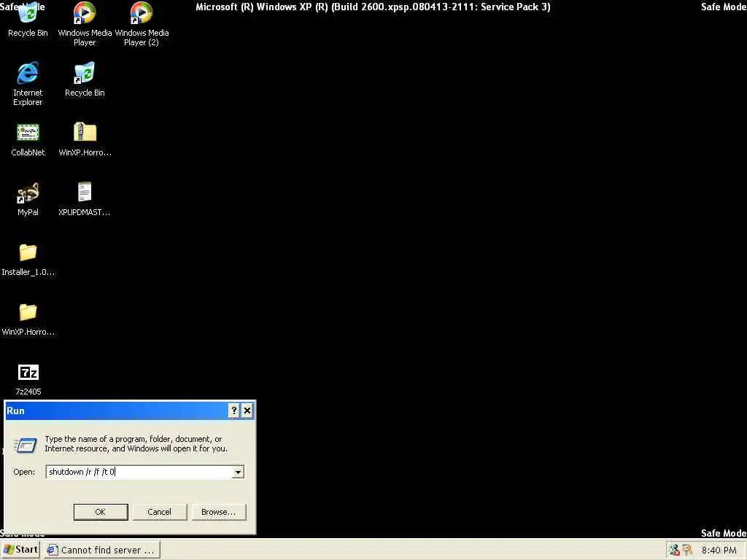Viewport: 747px width, 560px height.
Task: Click the 7z2405 label text
Action: click(x=28, y=392)
